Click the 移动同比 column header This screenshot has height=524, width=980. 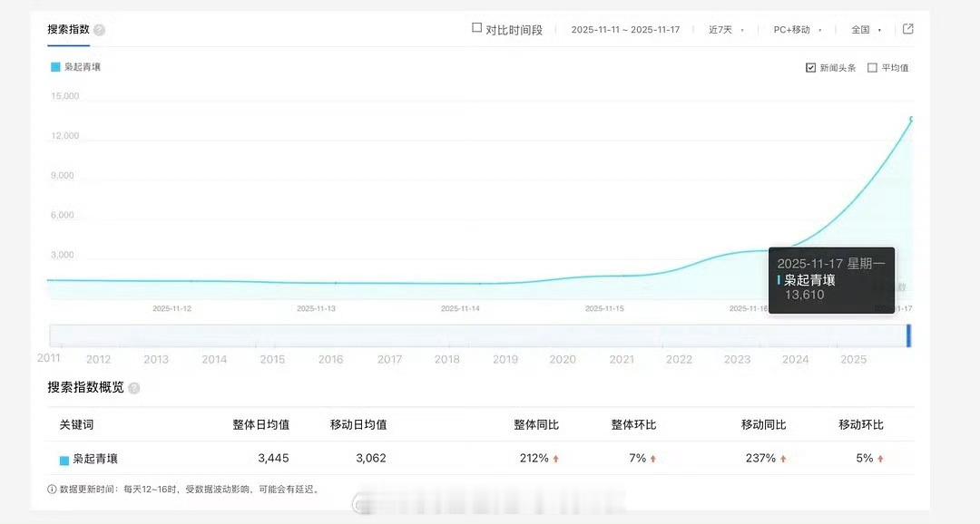[x=764, y=424]
